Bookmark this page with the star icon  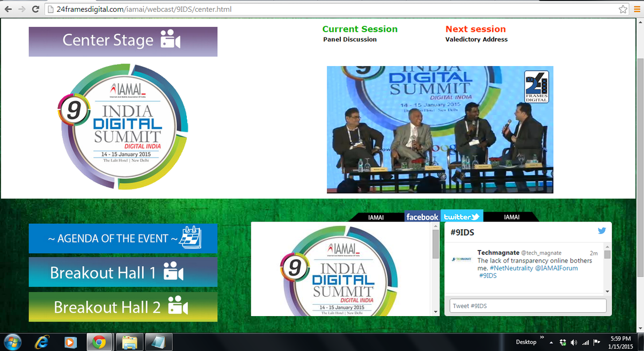[623, 10]
